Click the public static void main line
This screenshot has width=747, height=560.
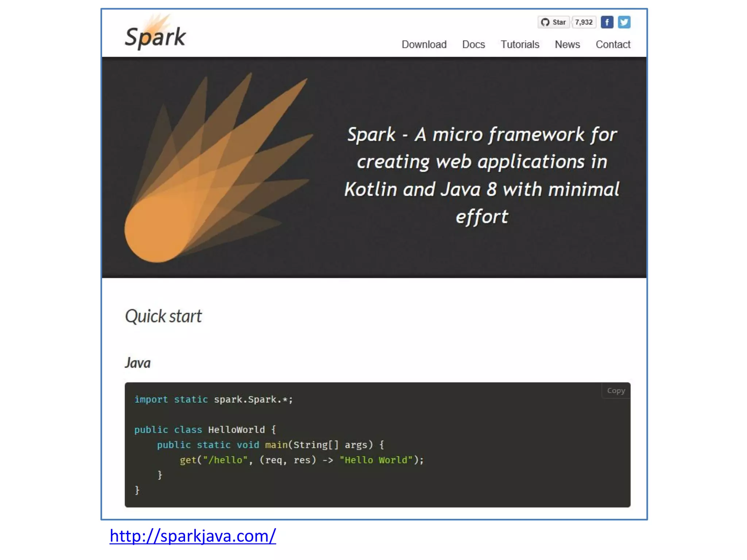point(270,445)
